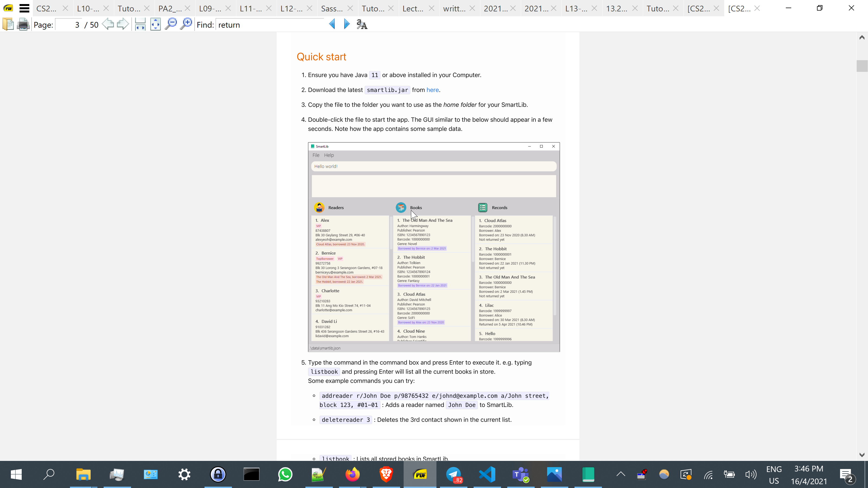Close the L13- tab

(x=594, y=8)
